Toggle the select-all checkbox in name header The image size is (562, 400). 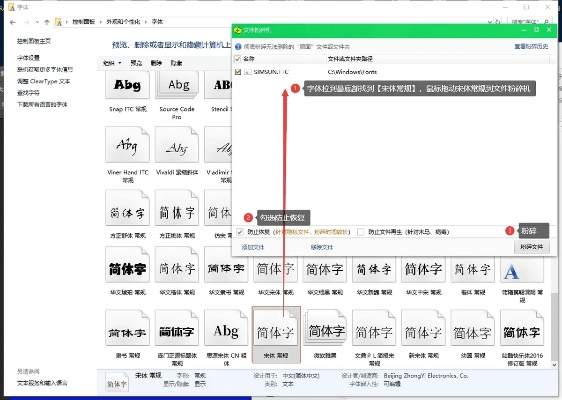click(x=237, y=59)
